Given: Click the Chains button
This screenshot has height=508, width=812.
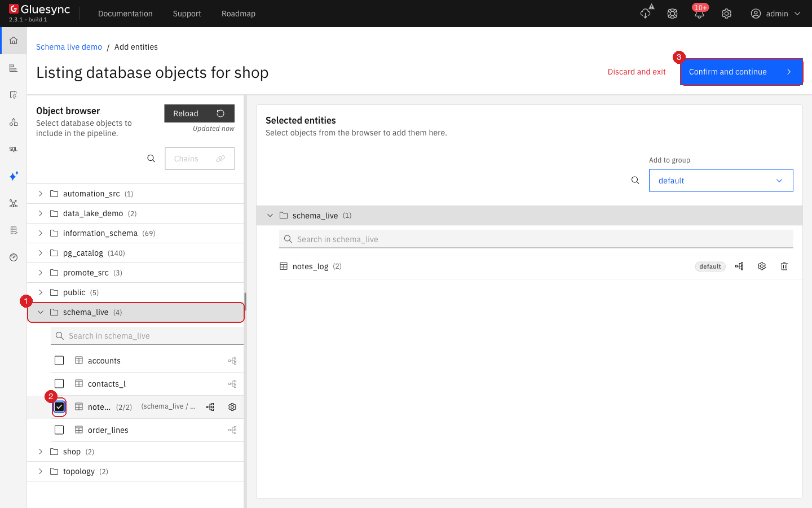Looking at the screenshot, I should tap(200, 159).
